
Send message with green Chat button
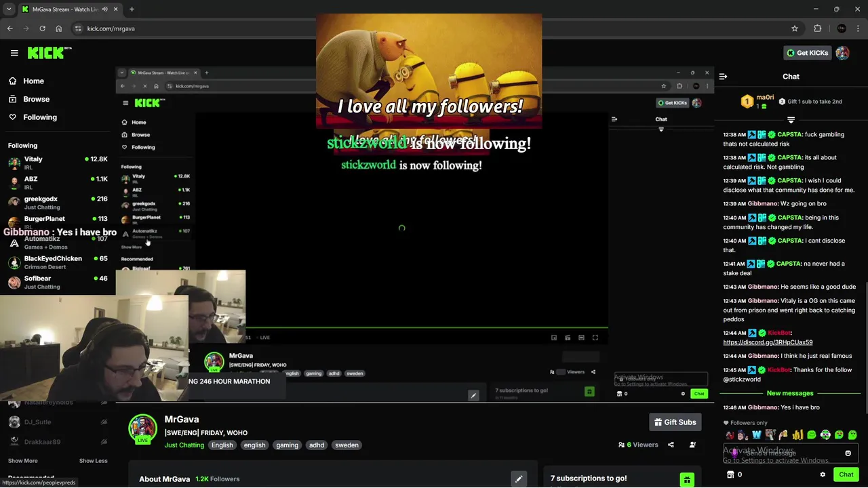click(846, 474)
